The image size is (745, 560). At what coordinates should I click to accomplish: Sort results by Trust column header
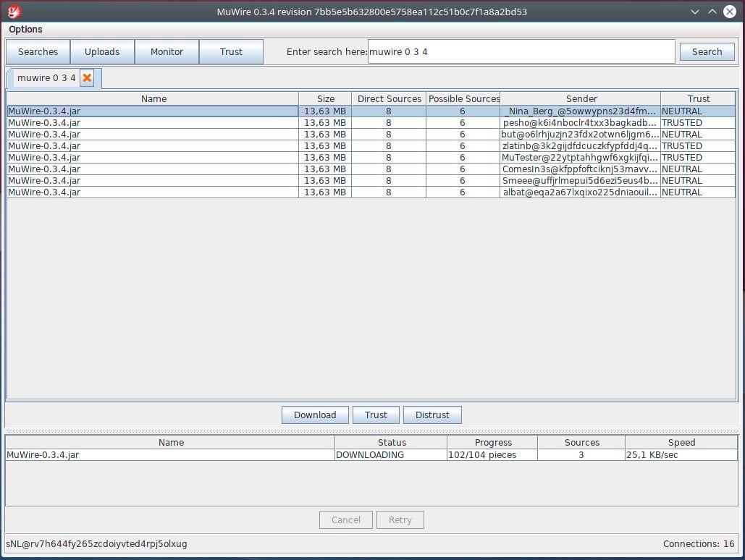(698, 99)
